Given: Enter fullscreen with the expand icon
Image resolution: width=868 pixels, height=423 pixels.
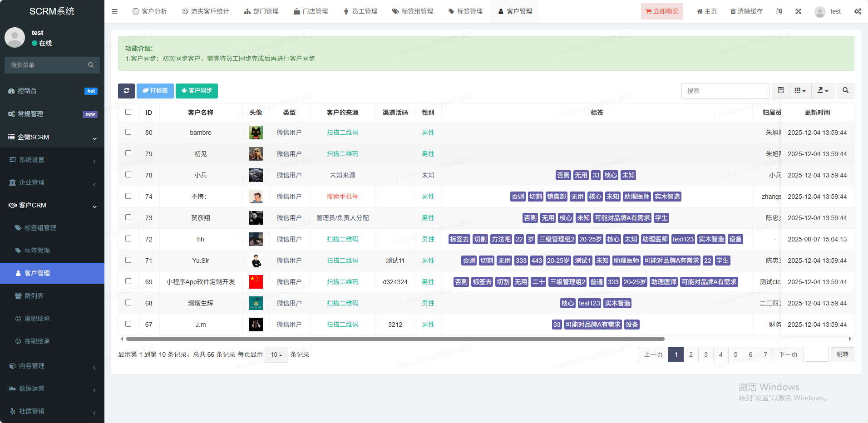Looking at the screenshot, I should click(x=798, y=11).
